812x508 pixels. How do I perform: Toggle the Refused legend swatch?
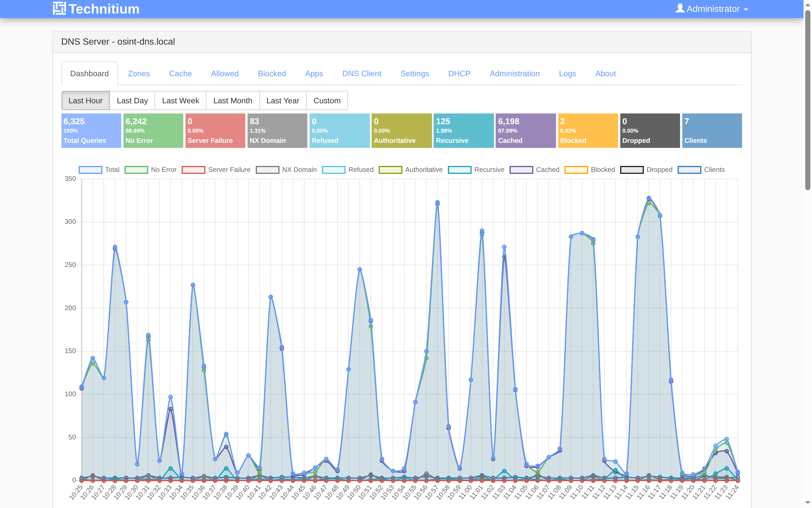click(334, 170)
